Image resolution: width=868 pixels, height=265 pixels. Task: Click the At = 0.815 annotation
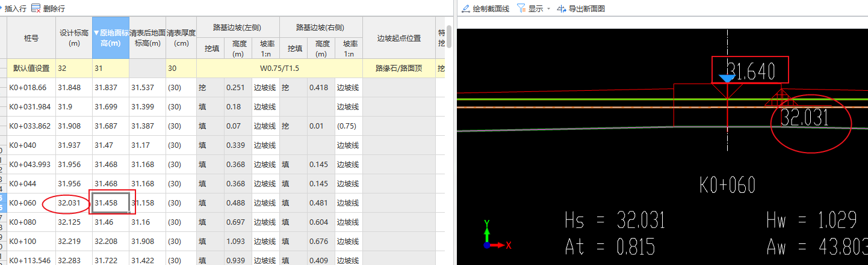tap(610, 246)
